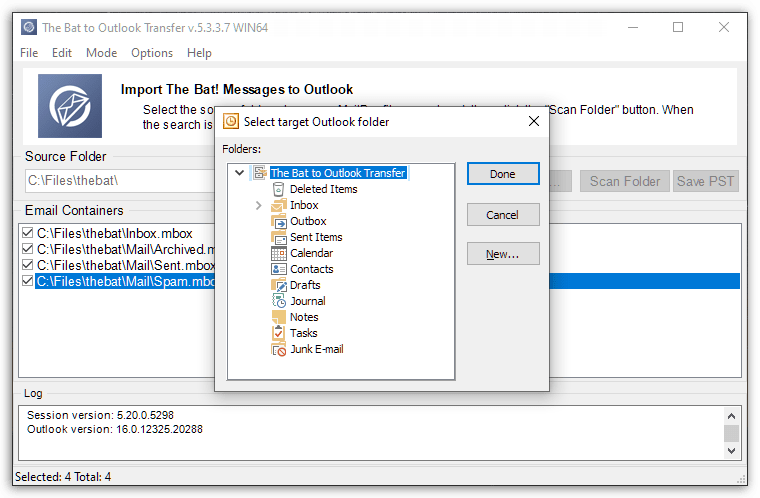Uncheck the Archived mbox container checkbox
Viewport: 760px width, 498px height.
point(28,249)
